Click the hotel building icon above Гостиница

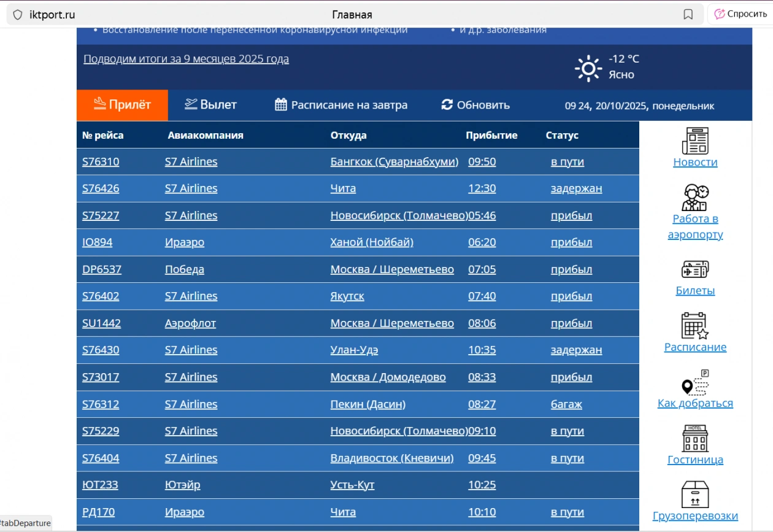pyautogui.click(x=695, y=438)
